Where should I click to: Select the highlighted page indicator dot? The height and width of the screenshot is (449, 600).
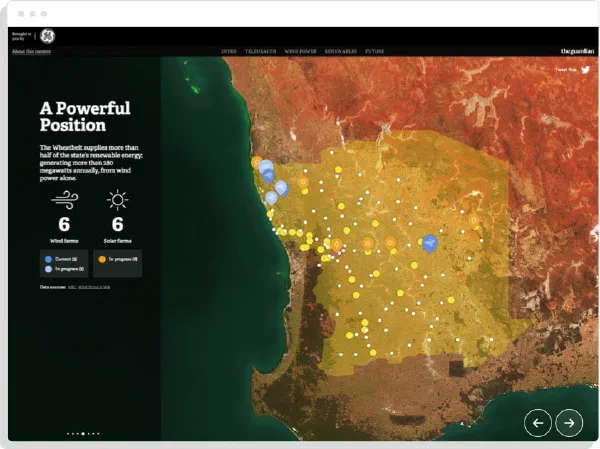point(83,434)
